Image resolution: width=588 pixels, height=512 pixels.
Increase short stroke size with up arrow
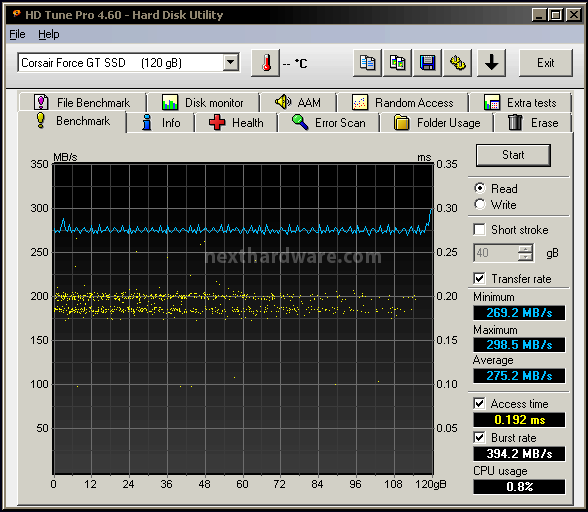525,249
